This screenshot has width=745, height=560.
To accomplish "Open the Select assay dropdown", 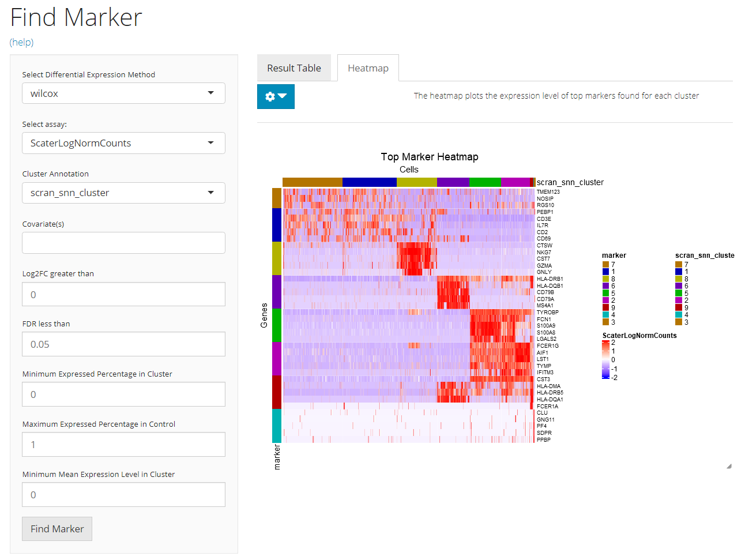I will tap(123, 143).
